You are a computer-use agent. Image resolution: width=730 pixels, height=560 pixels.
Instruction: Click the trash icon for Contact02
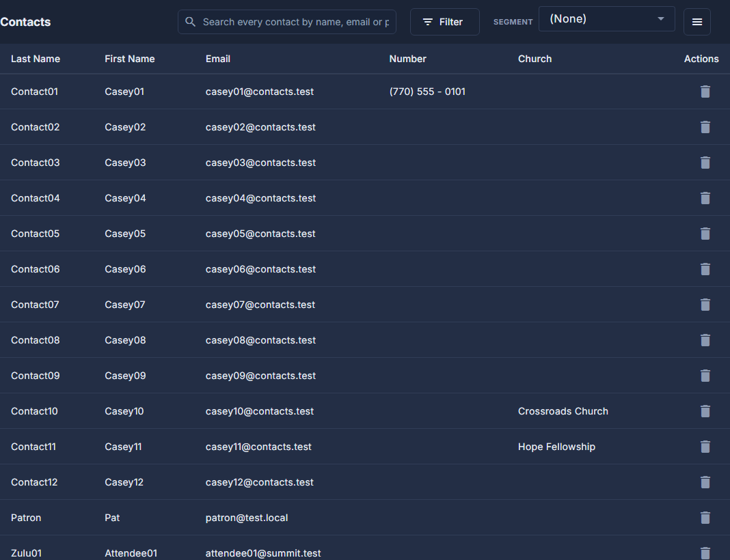coord(705,127)
